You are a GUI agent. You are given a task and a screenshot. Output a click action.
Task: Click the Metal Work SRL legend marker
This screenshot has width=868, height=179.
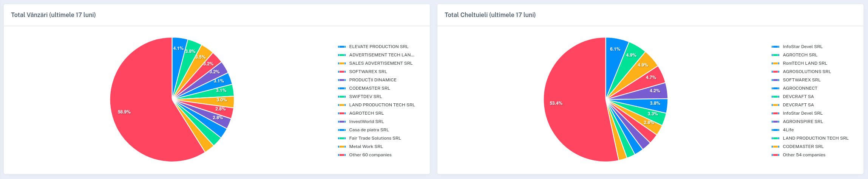(x=342, y=146)
